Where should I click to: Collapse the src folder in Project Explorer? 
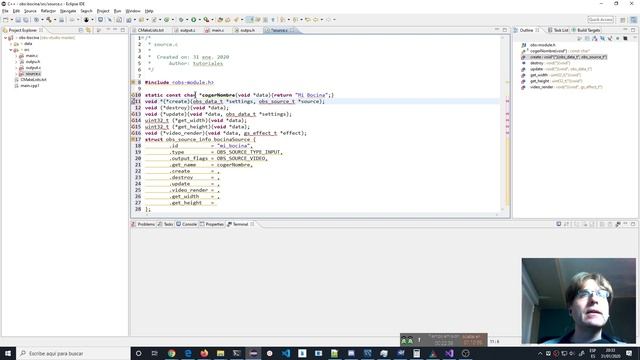tap(11, 50)
